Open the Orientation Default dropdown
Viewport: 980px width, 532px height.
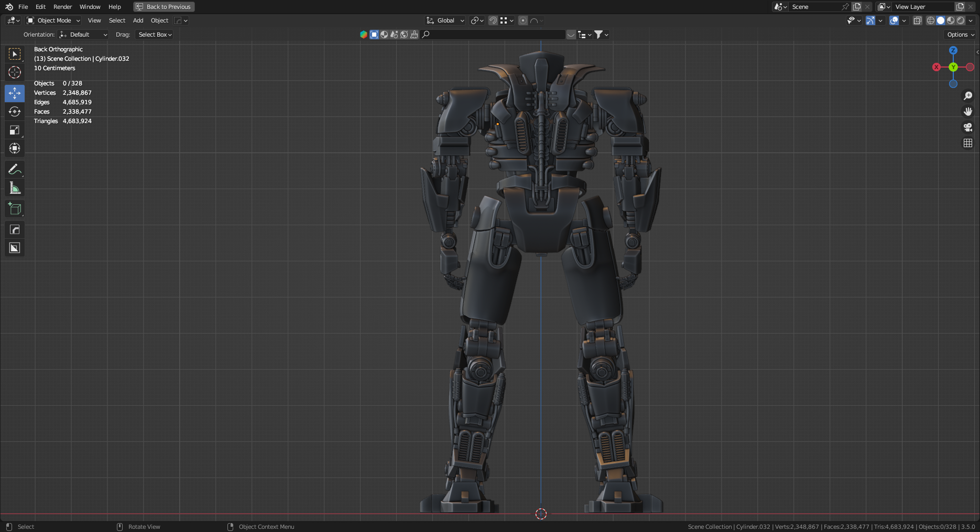coord(83,35)
